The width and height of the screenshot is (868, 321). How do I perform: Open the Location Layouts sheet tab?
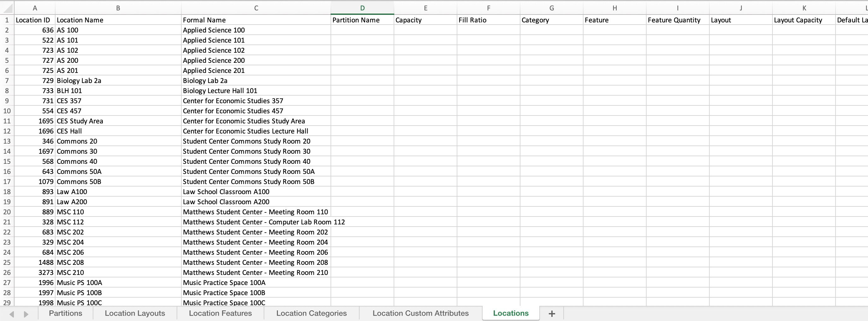coord(135,313)
